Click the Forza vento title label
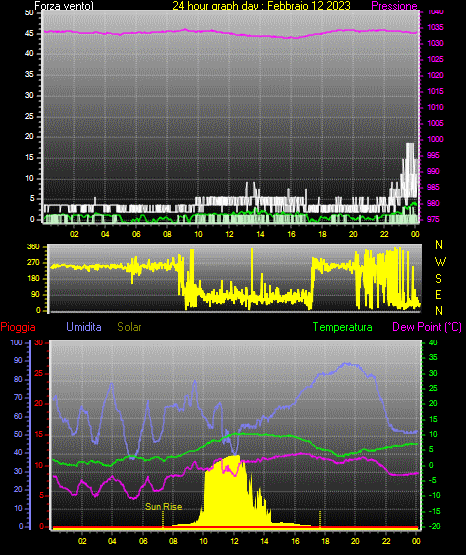This screenshot has width=466, height=555. click(64, 6)
